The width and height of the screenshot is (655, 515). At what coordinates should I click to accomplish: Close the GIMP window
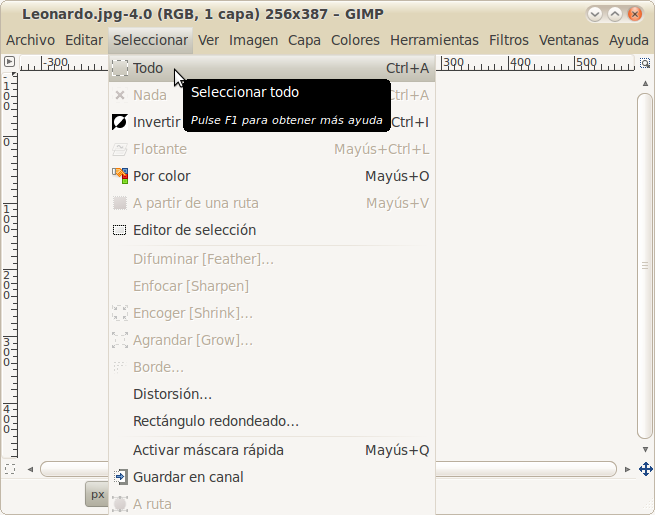pos(635,14)
